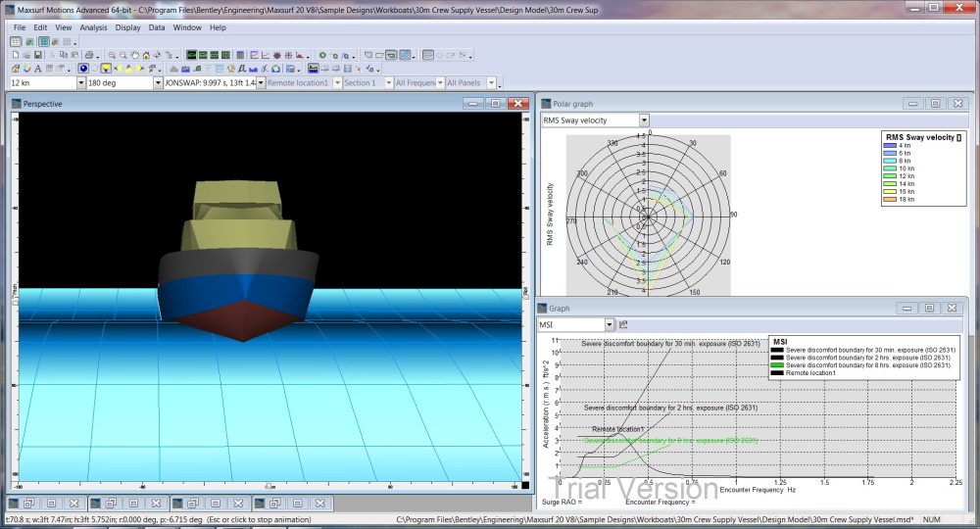Open the Analysis menu
Image resolution: width=980 pixels, height=529 pixels.
point(93,27)
